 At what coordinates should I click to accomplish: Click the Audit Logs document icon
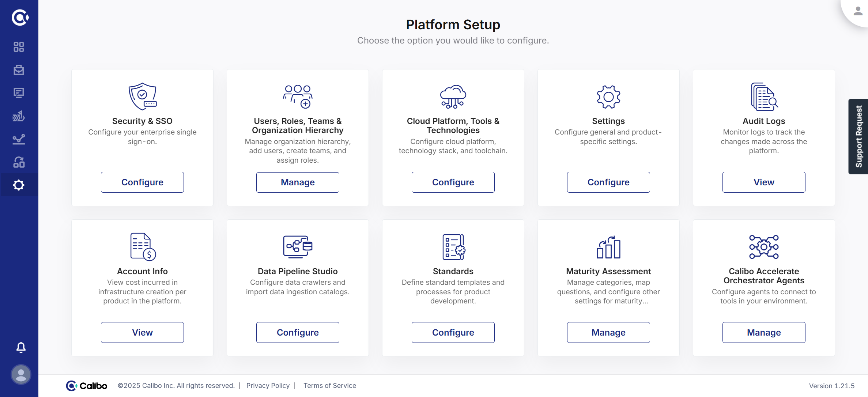point(764,97)
